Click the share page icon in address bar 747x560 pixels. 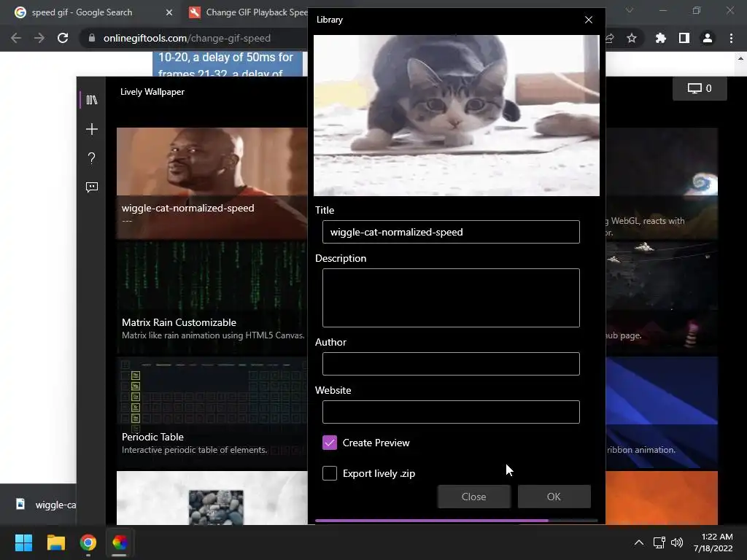point(610,38)
